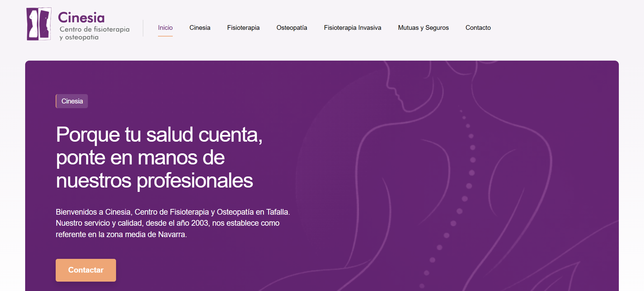Navigate to Mutuas y Seguros
Viewport: 644px width, 291px height.
pos(423,28)
